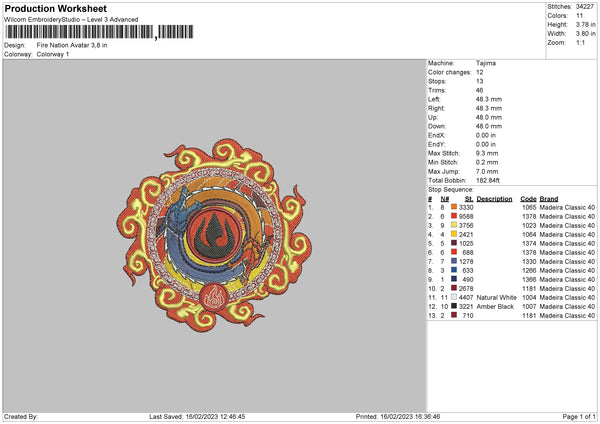This screenshot has width=600, height=424.
Task: Select thread code 1374
Action: (529, 243)
